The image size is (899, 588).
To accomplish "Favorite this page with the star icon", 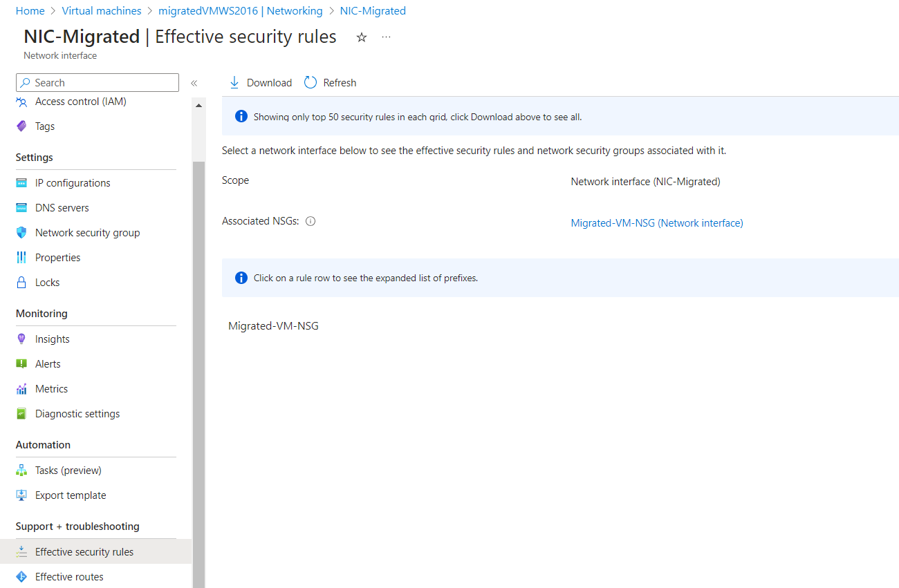I will coord(362,37).
